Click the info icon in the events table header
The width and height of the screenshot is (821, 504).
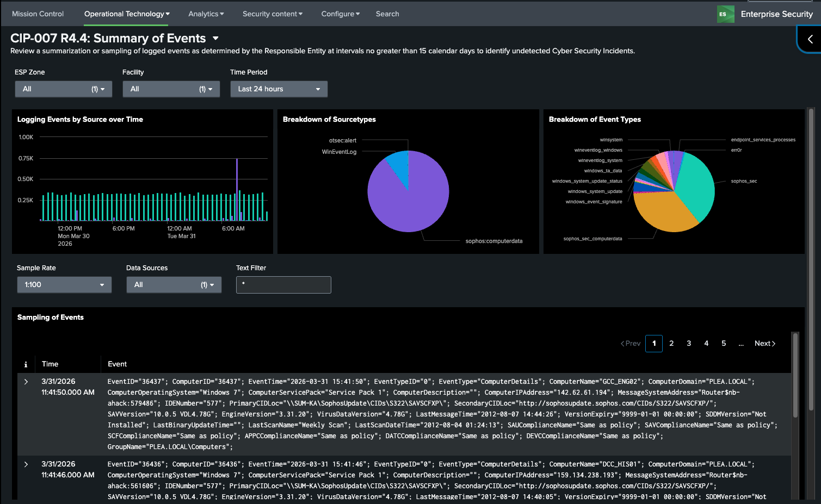pos(26,364)
